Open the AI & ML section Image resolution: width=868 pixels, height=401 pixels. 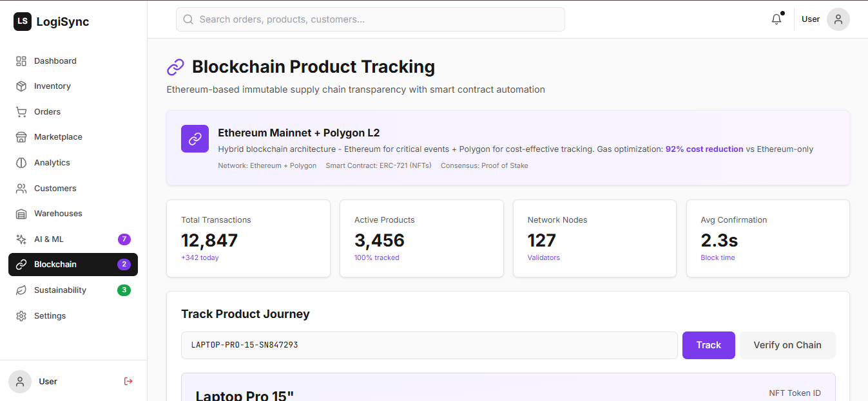[73, 239]
